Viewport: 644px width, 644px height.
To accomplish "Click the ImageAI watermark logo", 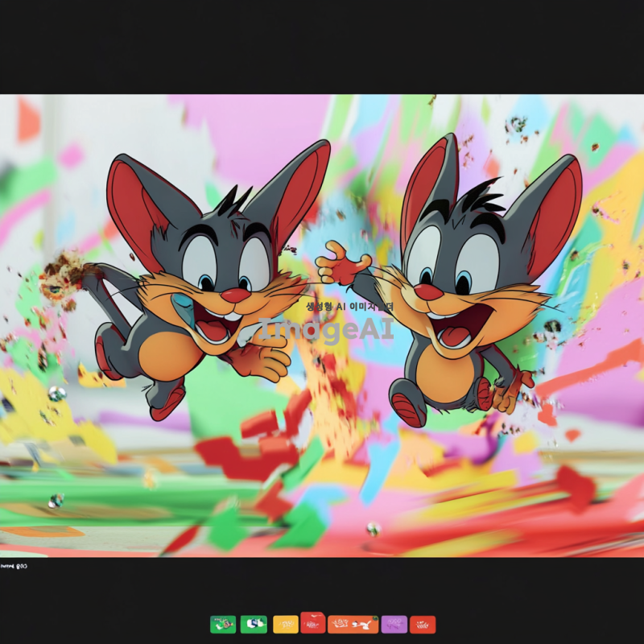I will [x=326, y=330].
